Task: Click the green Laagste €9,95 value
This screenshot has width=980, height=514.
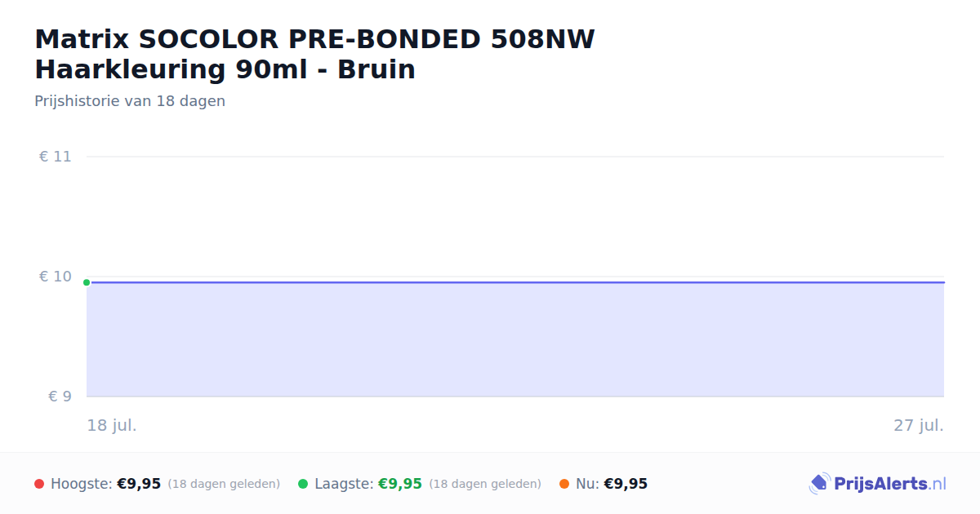Action: click(x=400, y=484)
